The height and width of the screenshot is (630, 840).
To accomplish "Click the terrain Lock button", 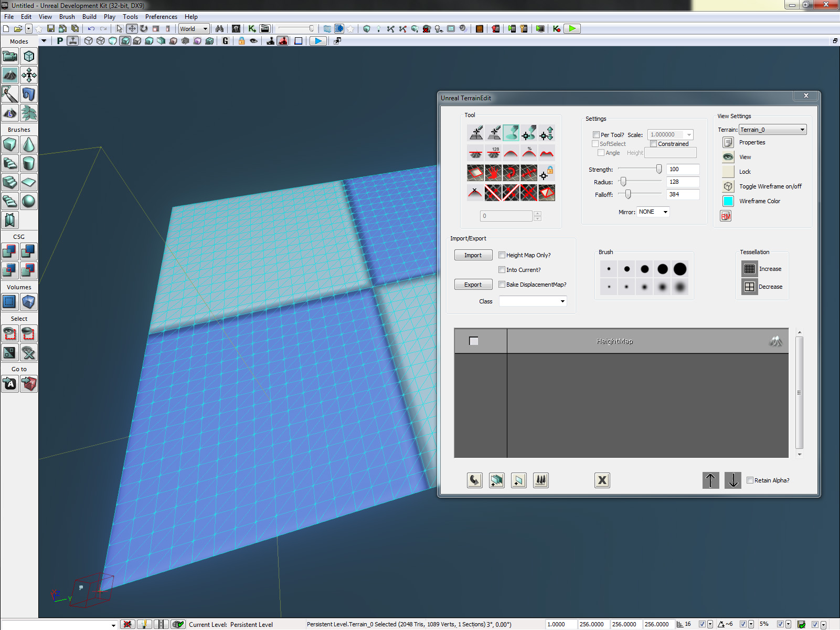I will point(728,172).
